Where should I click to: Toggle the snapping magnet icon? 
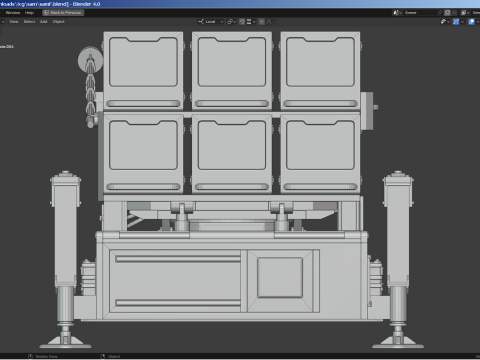tap(242, 22)
